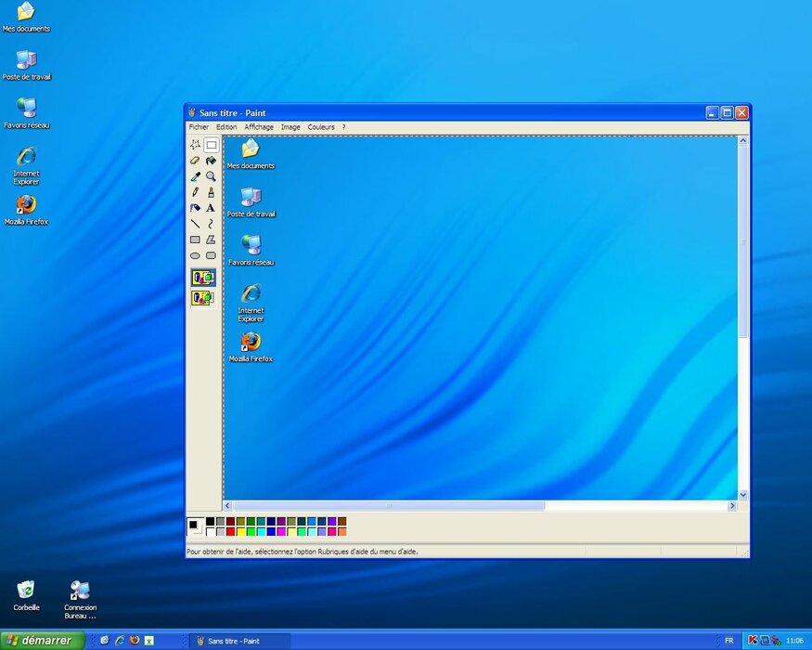812x650 pixels.
Task: Expand the Couleurs menu
Action: tap(321, 127)
